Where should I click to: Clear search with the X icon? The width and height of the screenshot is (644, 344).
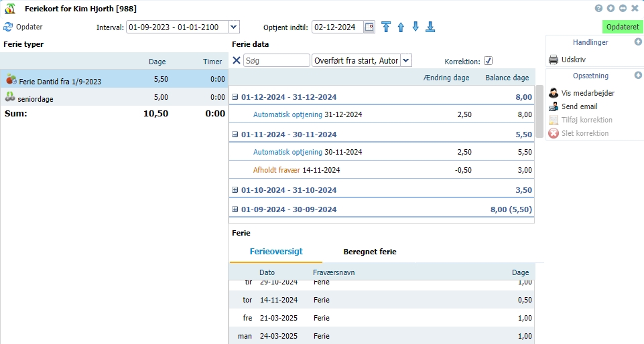pos(236,61)
